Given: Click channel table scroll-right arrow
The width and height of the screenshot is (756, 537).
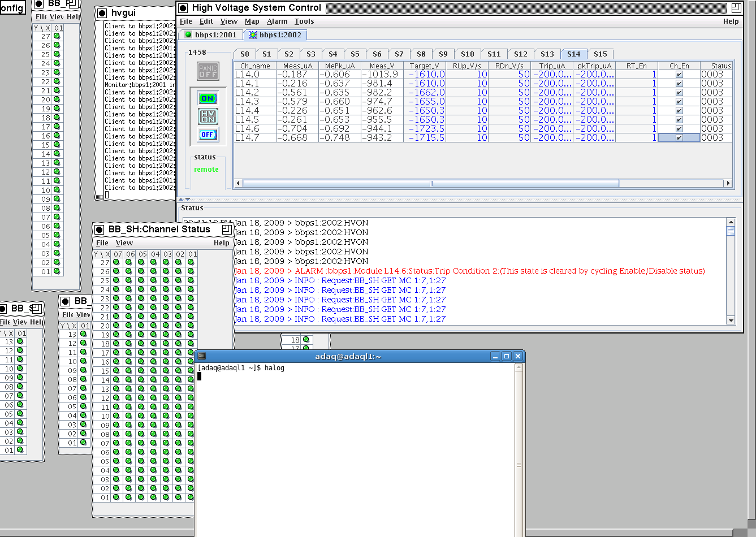Looking at the screenshot, I should 728,183.
